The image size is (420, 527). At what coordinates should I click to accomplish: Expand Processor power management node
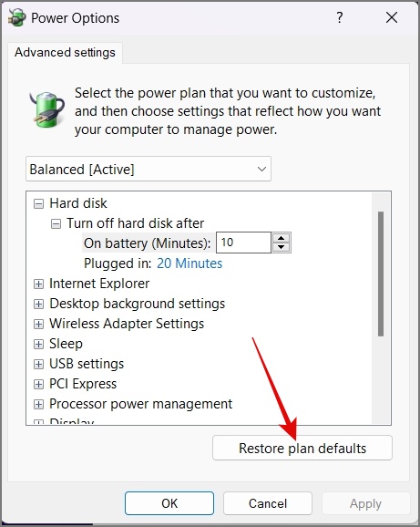[x=38, y=404]
